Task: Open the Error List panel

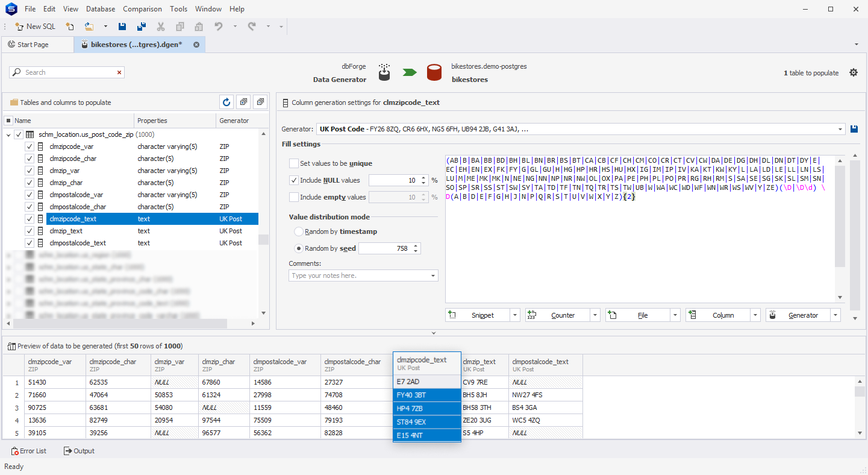Action: (x=29, y=451)
